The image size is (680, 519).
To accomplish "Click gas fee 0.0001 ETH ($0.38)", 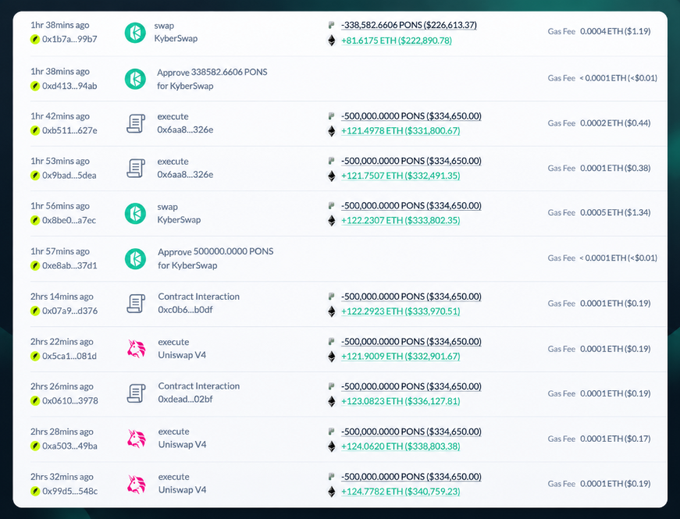I will pyautogui.click(x=615, y=168).
